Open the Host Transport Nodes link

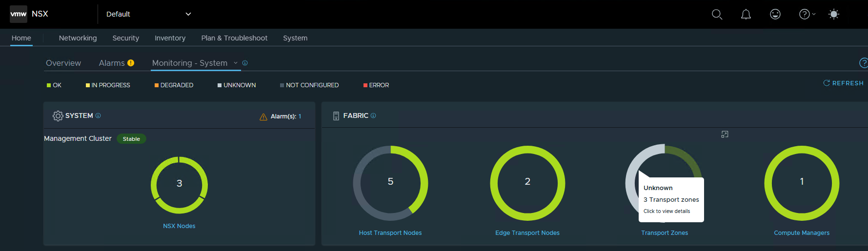(390, 233)
